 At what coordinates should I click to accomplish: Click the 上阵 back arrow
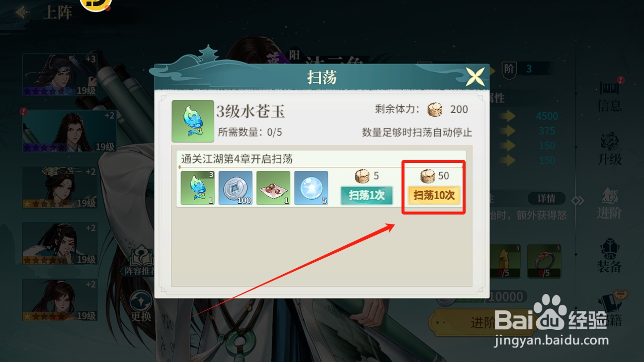[20, 12]
